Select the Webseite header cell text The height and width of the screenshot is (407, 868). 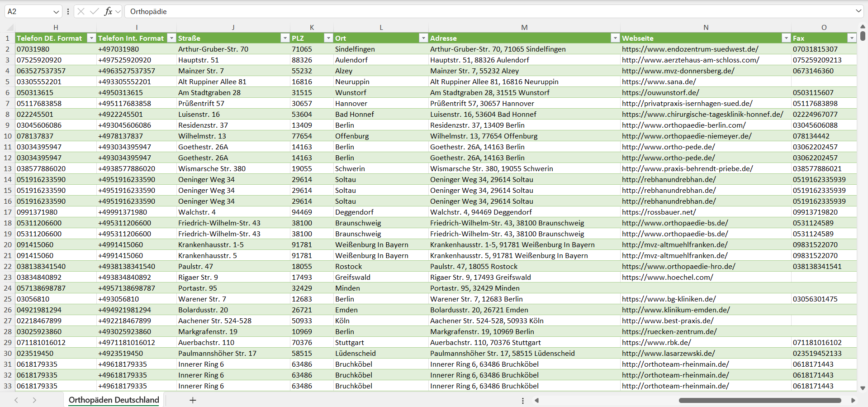point(638,38)
